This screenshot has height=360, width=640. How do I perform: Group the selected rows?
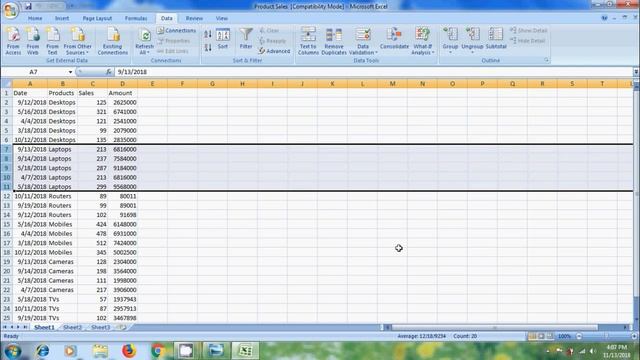450,40
